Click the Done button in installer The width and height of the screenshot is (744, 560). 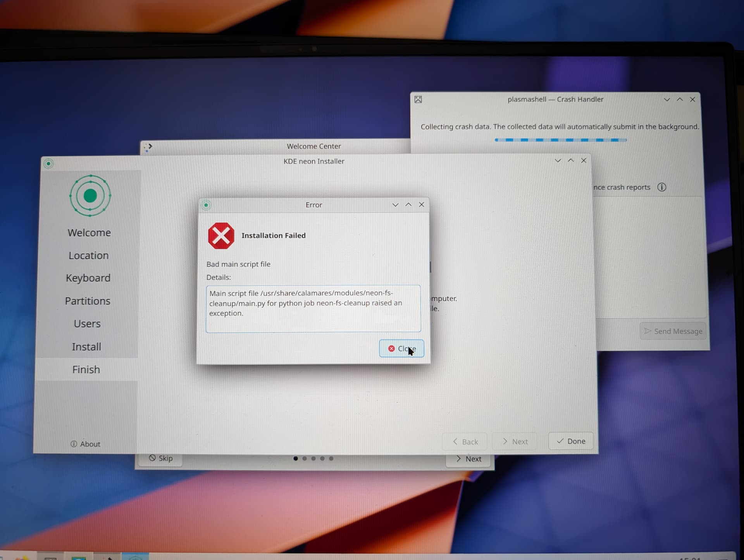coord(571,441)
